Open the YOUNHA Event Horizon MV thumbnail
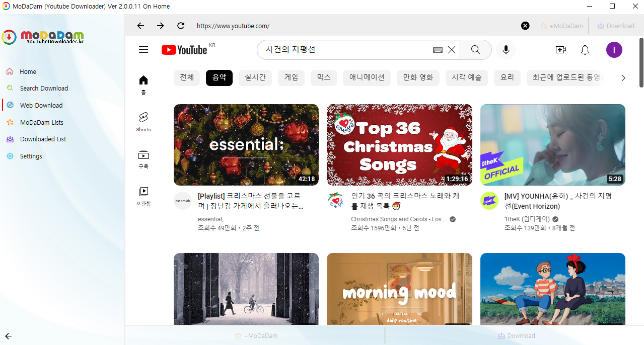The height and width of the screenshot is (345, 644). [x=553, y=145]
